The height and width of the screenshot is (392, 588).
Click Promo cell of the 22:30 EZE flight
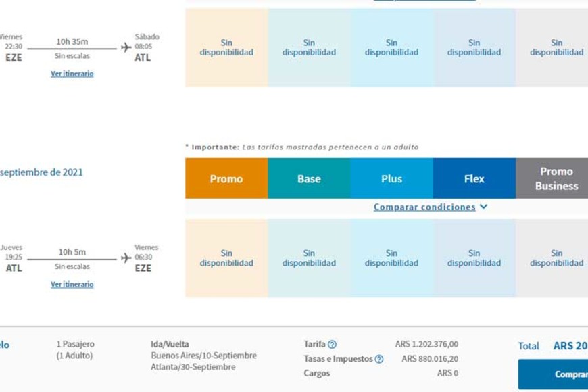point(226,47)
